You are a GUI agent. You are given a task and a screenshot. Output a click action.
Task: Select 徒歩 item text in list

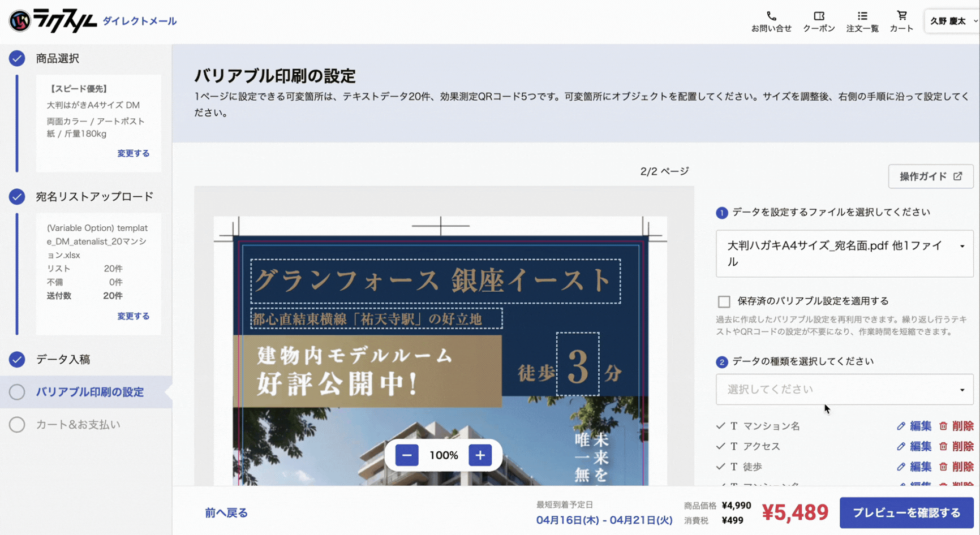753,467
